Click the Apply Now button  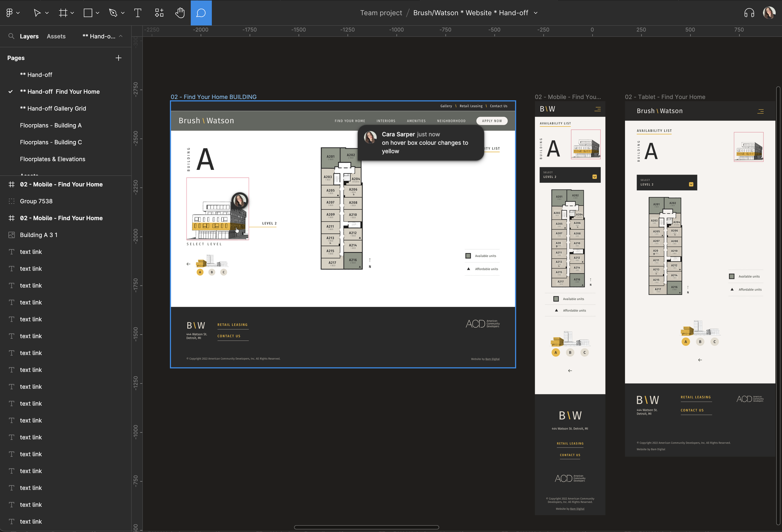(492, 121)
